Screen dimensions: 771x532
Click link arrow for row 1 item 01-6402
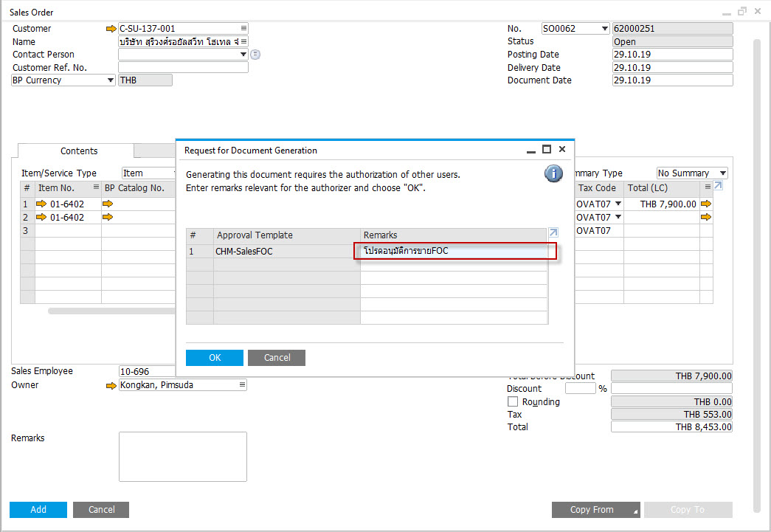point(41,204)
